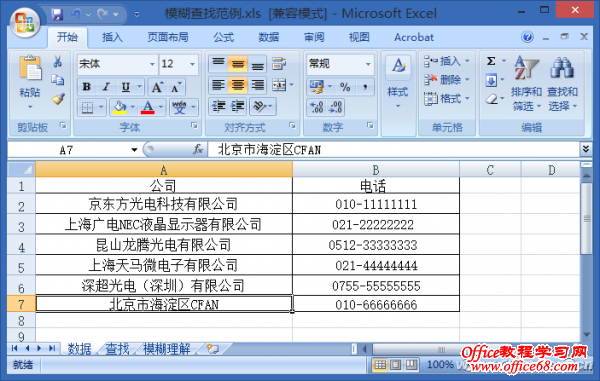The image size is (600, 381).
Task: Insert a new worksheet tab
Action: pos(213,348)
